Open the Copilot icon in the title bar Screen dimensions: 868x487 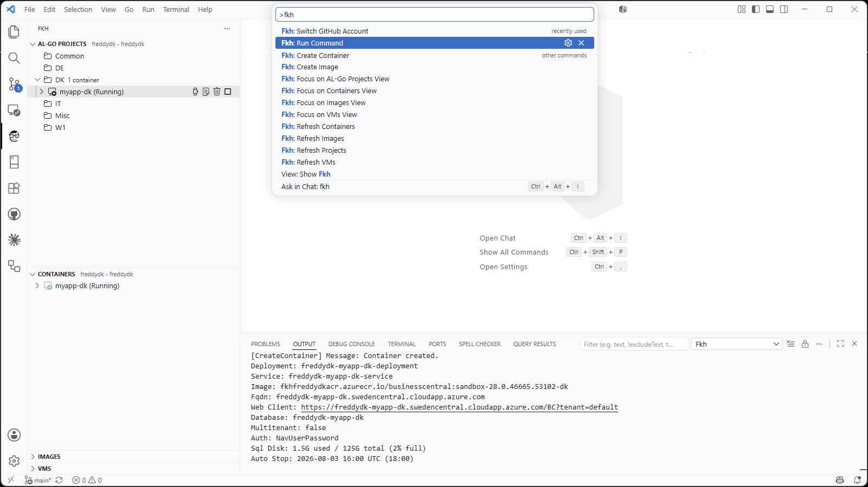[623, 9]
